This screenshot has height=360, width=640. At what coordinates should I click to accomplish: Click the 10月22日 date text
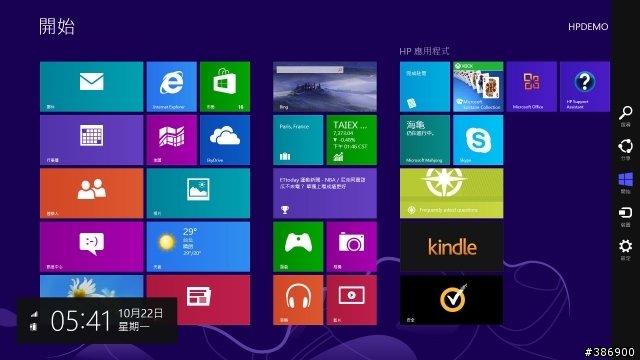tap(140, 313)
